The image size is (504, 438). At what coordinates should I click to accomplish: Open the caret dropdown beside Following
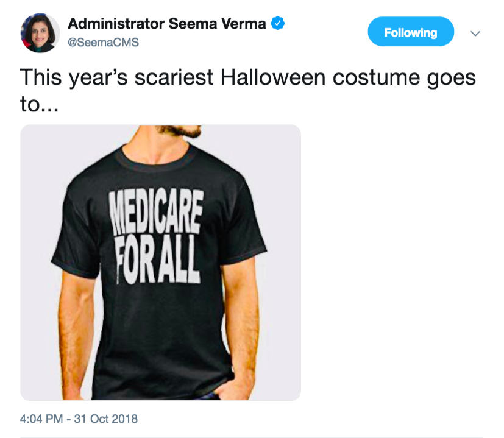tap(475, 34)
